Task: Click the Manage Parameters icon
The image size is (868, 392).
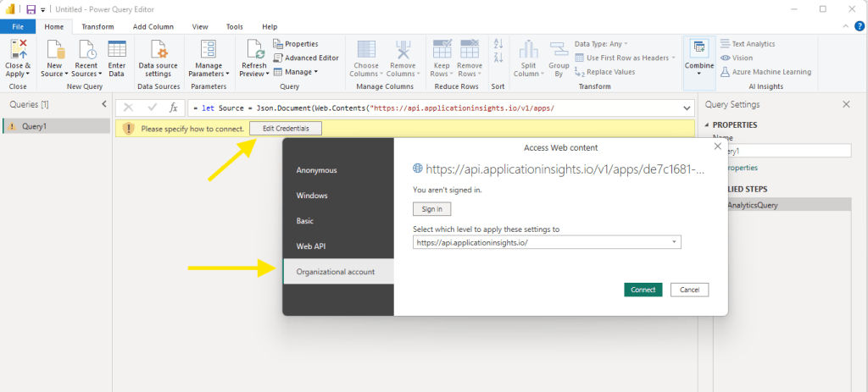Action: [209, 49]
